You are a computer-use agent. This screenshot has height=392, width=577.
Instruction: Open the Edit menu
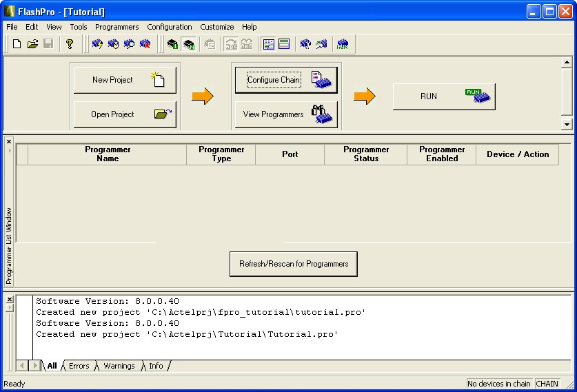coord(32,27)
